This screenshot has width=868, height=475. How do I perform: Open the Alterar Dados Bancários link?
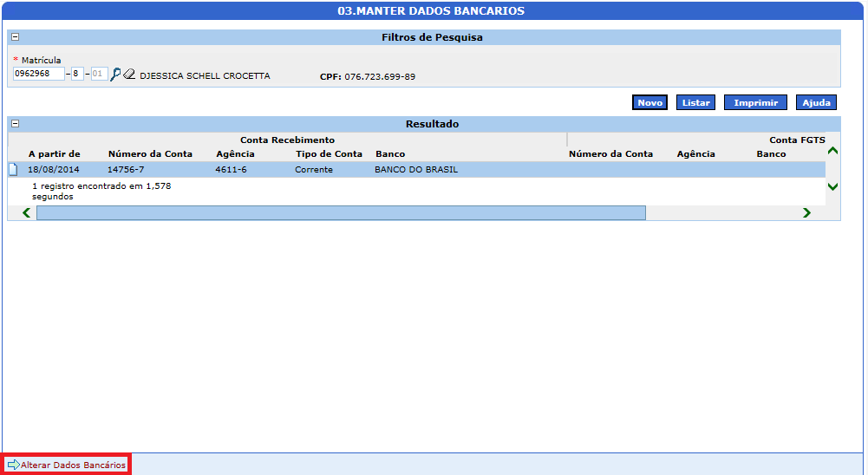pos(74,465)
